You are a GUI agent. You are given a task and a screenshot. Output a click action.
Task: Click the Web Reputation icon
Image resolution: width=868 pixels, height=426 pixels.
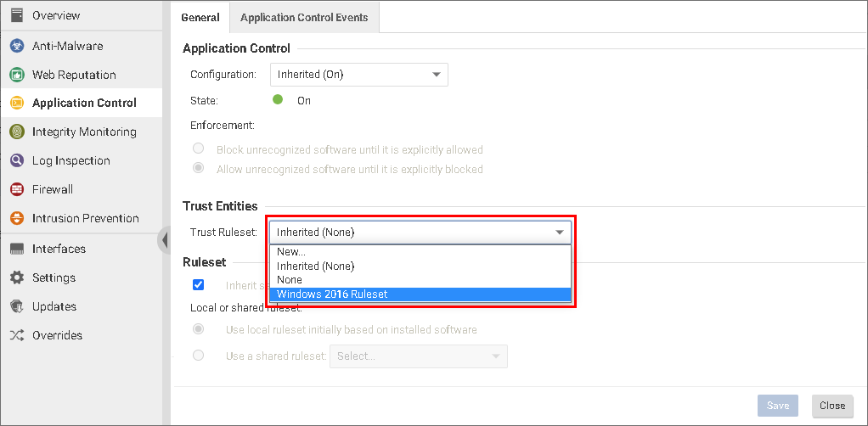[x=16, y=75]
